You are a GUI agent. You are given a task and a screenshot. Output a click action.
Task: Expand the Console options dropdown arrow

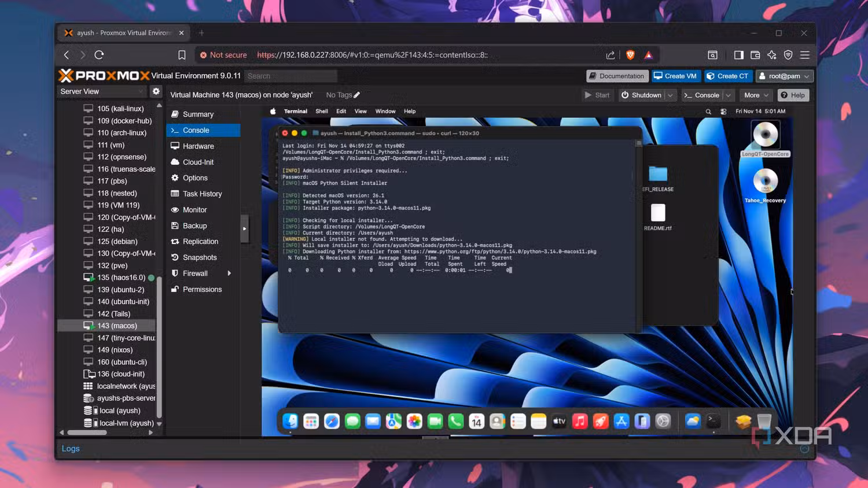pyautogui.click(x=728, y=95)
